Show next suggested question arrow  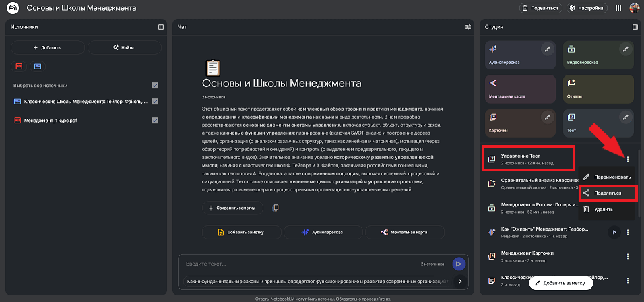click(x=460, y=282)
